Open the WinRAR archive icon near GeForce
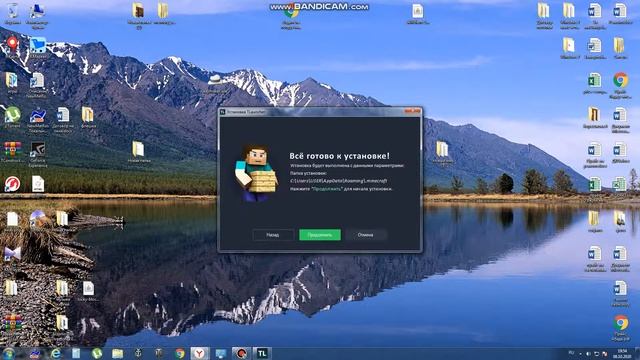Image resolution: width=640 pixels, height=360 pixels. [13, 152]
